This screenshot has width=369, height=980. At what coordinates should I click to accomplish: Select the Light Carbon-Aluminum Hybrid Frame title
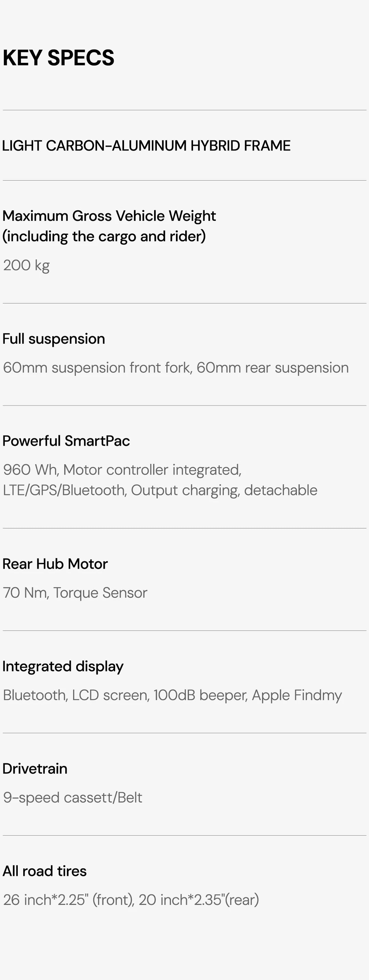click(146, 146)
